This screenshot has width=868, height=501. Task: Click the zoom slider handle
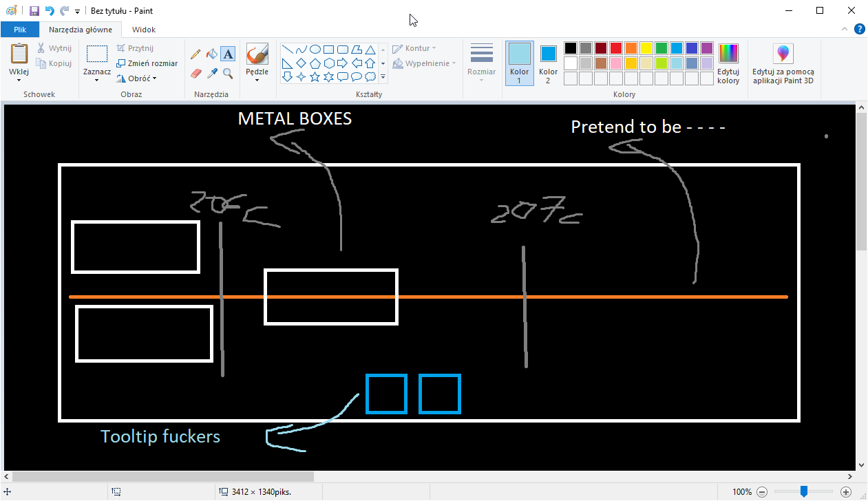tap(803, 491)
